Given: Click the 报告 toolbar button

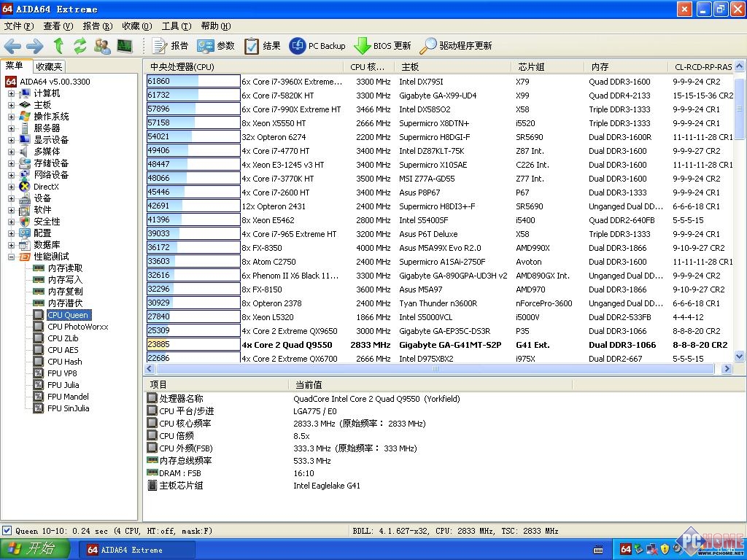Looking at the screenshot, I should (170, 46).
